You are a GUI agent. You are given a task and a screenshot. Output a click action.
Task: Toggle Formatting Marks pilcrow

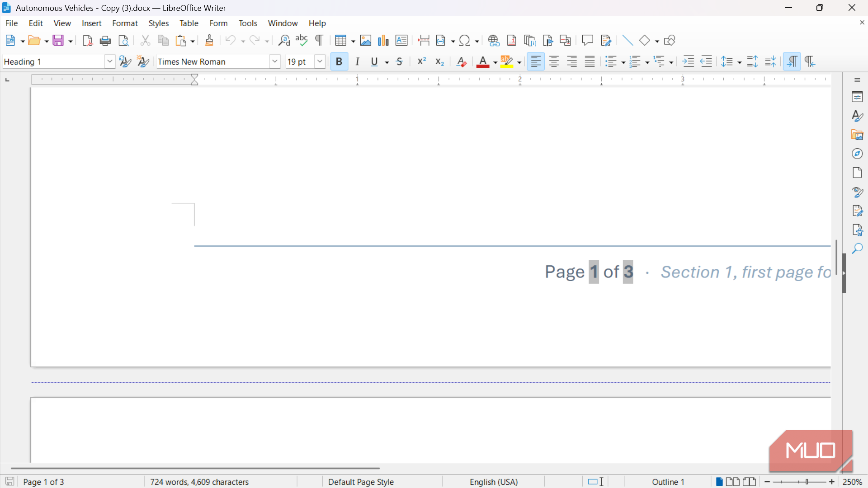[319, 41]
